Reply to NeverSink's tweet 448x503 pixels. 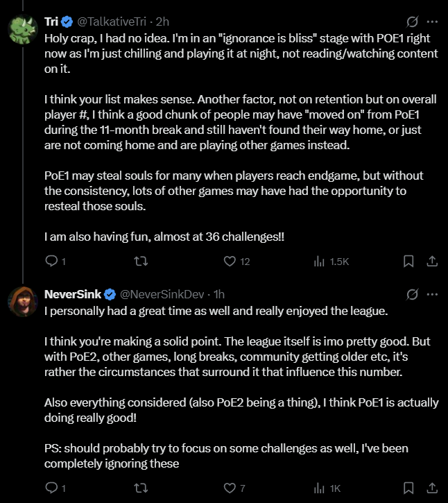click(51, 488)
